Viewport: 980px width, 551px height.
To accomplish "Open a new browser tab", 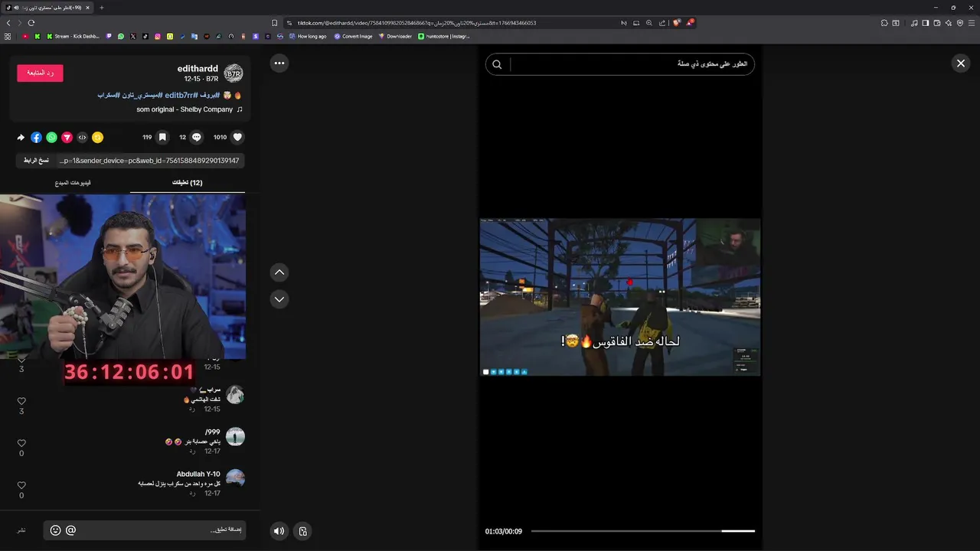I will coord(102,8).
